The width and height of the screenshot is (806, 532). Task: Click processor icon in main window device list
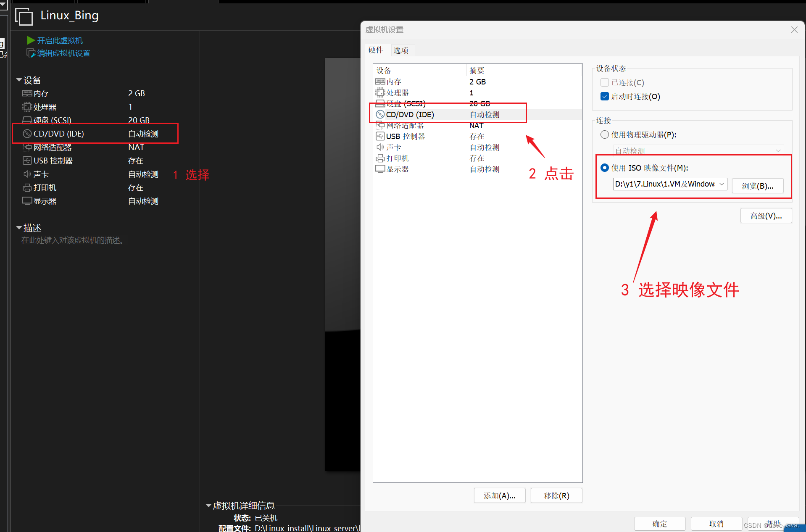(x=27, y=107)
